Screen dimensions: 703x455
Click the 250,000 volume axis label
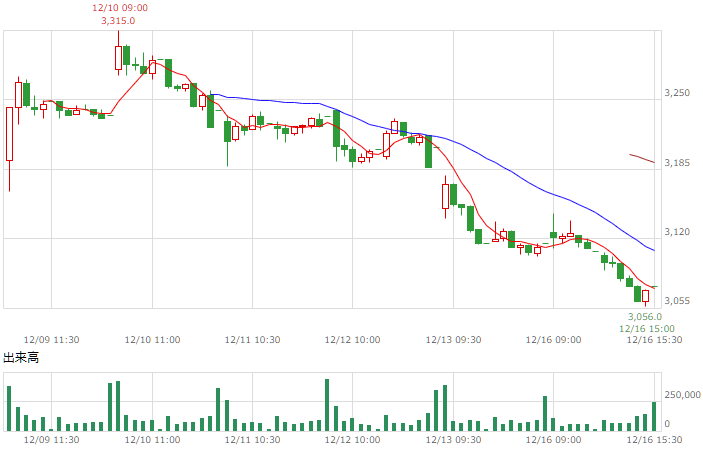pos(682,394)
